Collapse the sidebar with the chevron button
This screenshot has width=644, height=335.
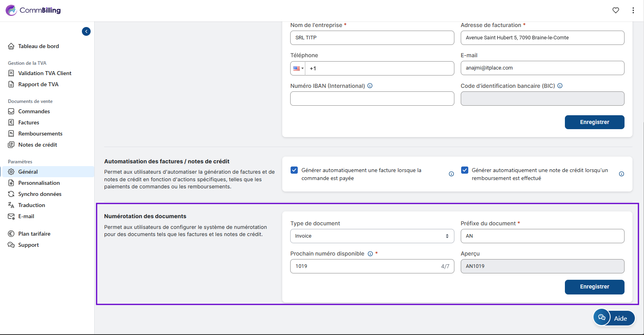click(x=86, y=31)
